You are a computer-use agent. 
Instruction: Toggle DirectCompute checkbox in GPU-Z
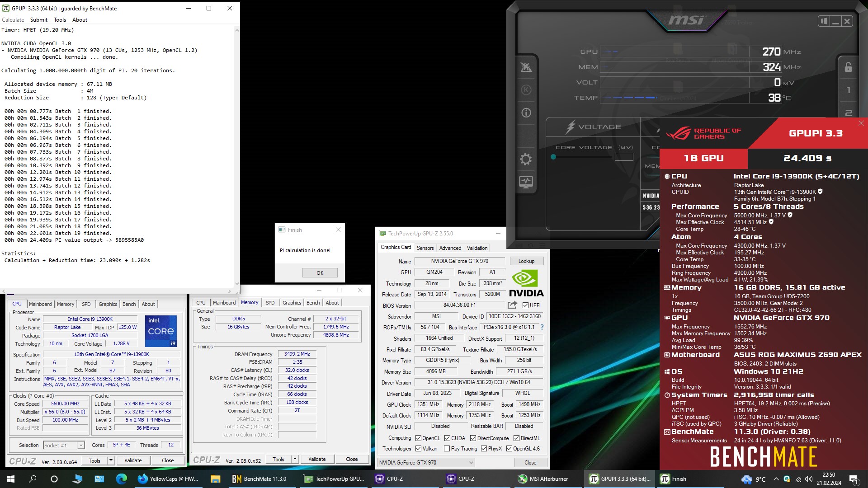click(x=473, y=438)
